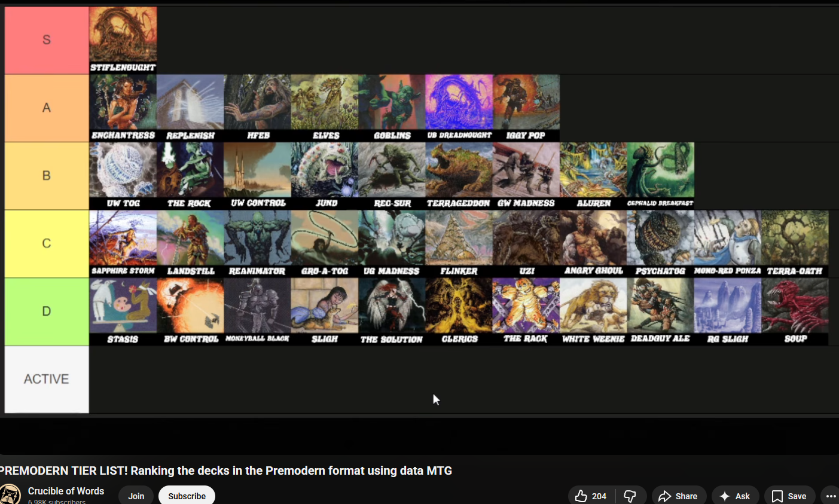Ask about the video with the sparkle button
839x504 pixels.
(x=735, y=496)
